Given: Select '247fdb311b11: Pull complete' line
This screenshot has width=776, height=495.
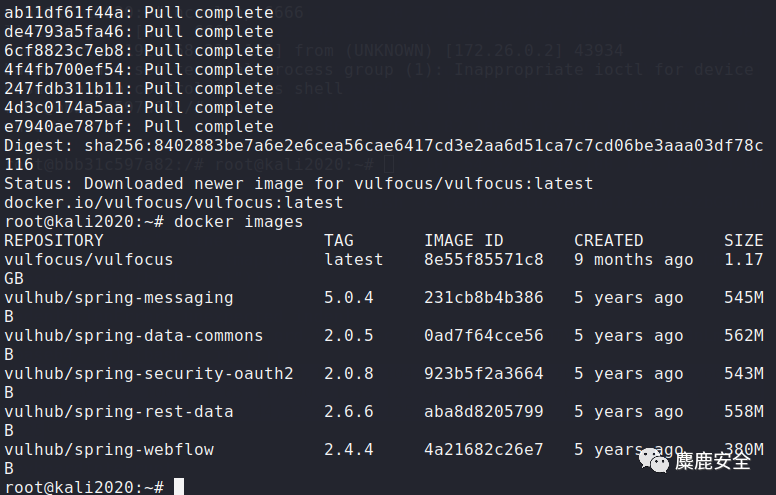Looking at the screenshot, I should [139, 89].
